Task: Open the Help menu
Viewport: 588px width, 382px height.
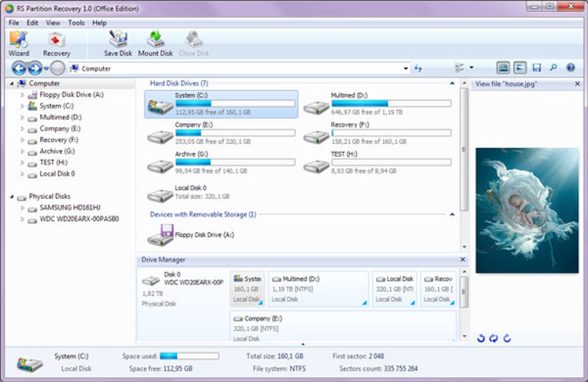Action: click(x=99, y=23)
